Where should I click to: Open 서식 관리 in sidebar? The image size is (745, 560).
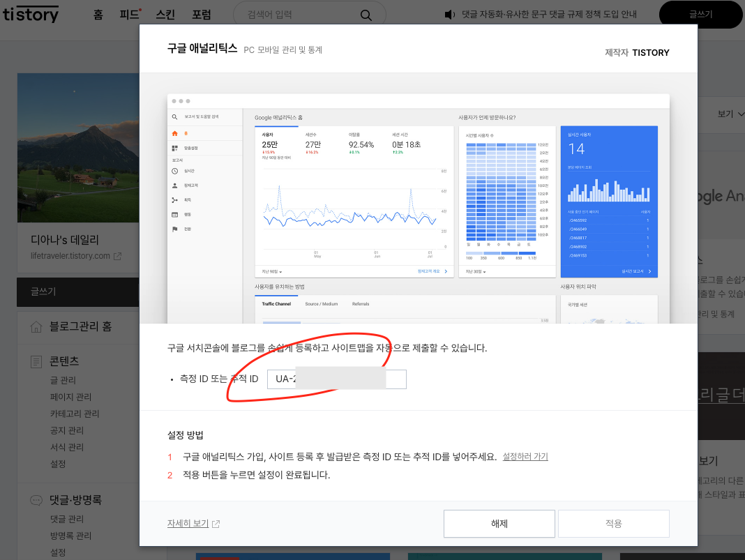click(x=67, y=447)
